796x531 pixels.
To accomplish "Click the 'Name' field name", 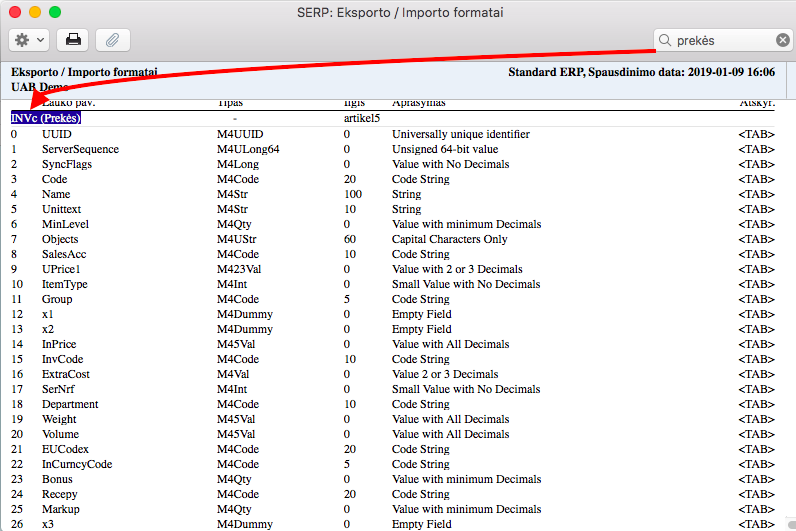I will tap(56, 194).
